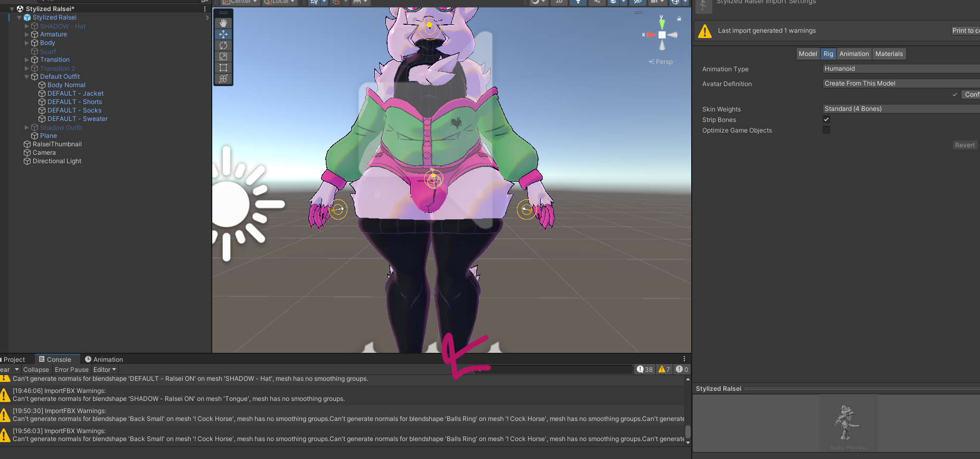
Task: Enable Optimize Game Objects checkbox
Action: pos(826,130)
